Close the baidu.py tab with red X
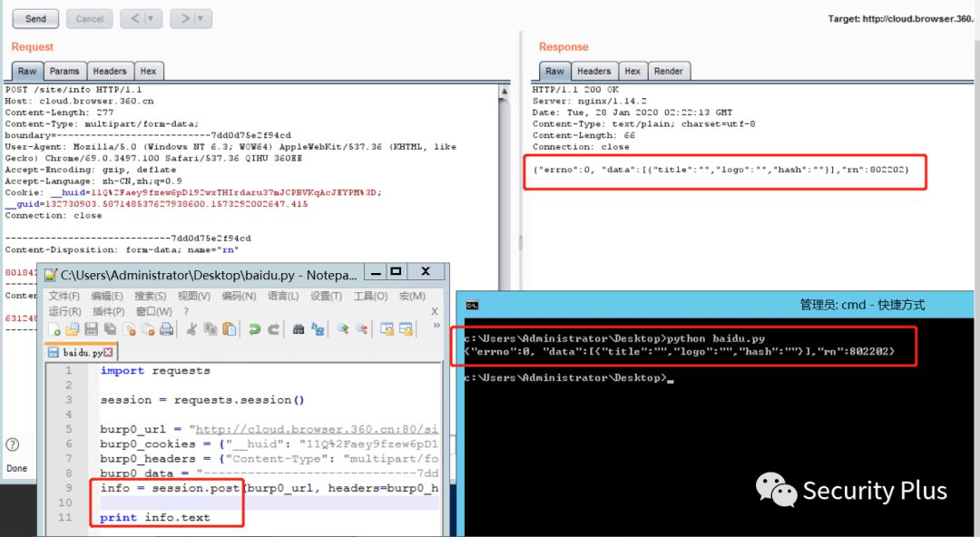The image size is (980, 537). 108,353
